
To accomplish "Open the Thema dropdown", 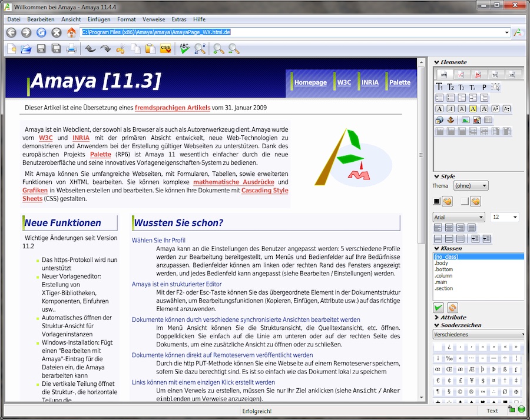I will tap(472, 186).
